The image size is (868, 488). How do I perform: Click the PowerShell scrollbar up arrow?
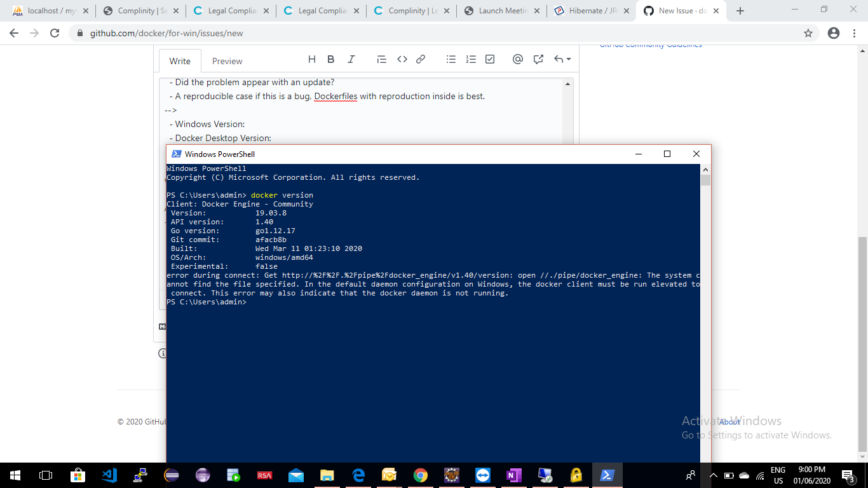[x=705, y=168]
